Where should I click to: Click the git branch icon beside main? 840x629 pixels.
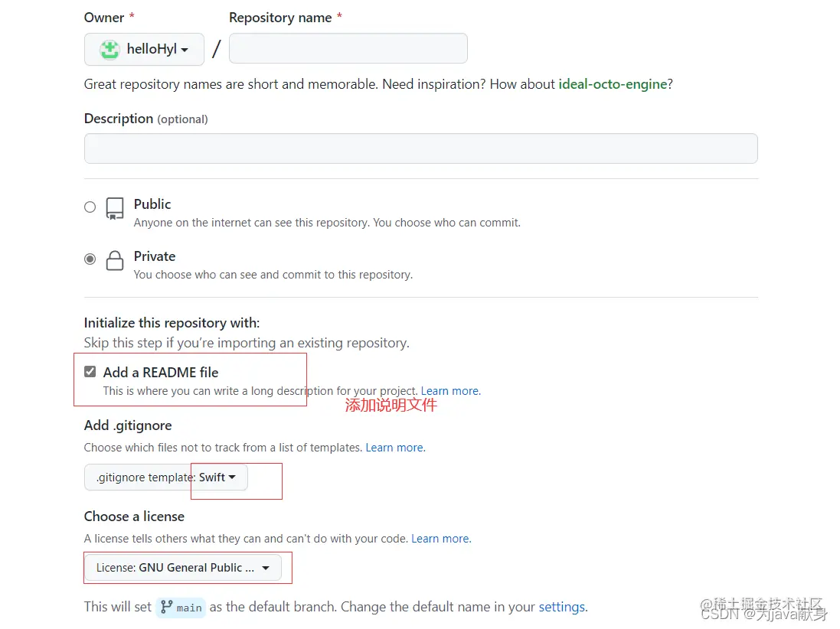[x=166, y=608]
